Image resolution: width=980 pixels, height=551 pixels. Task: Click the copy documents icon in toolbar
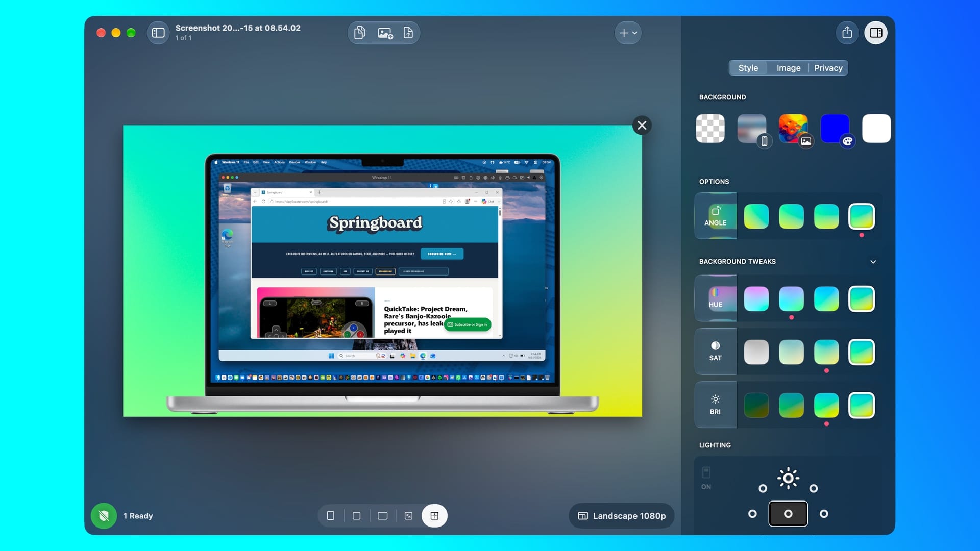360,33
